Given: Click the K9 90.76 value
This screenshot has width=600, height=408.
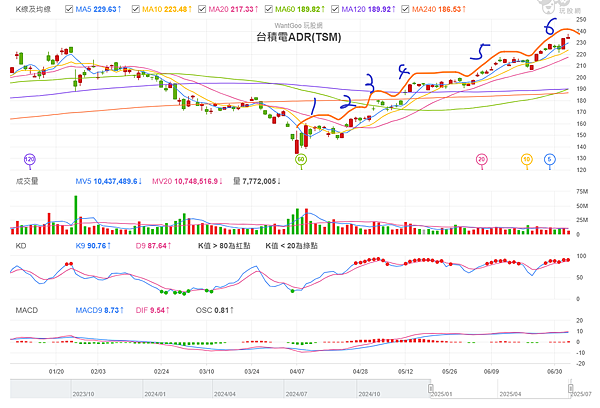Looking at the screenshot, I should point(93,246).
